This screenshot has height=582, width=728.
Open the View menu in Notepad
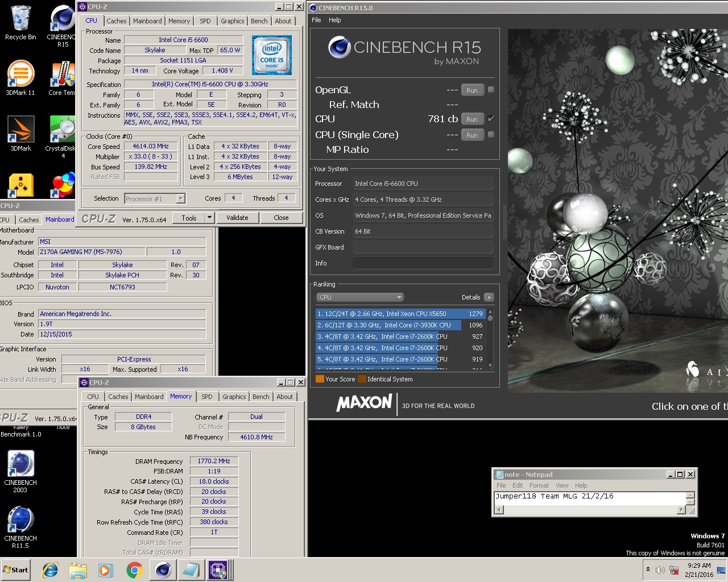(562, 485)
